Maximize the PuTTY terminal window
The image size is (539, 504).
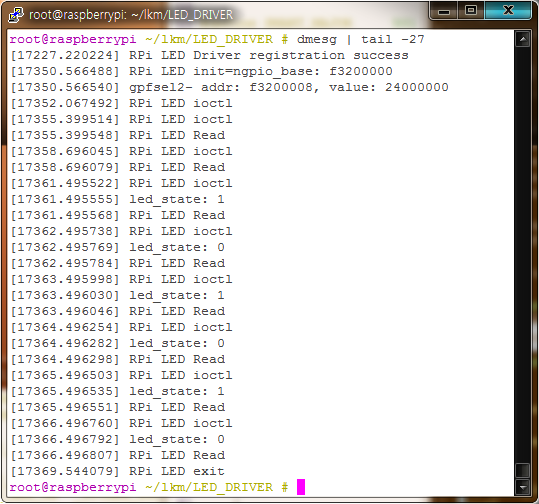pos(471,11)
